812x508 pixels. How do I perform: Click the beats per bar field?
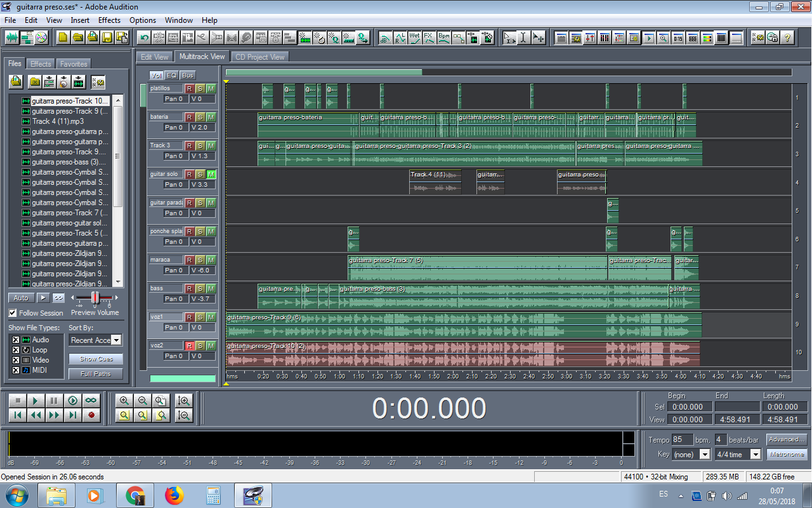(x=720, y=439)
